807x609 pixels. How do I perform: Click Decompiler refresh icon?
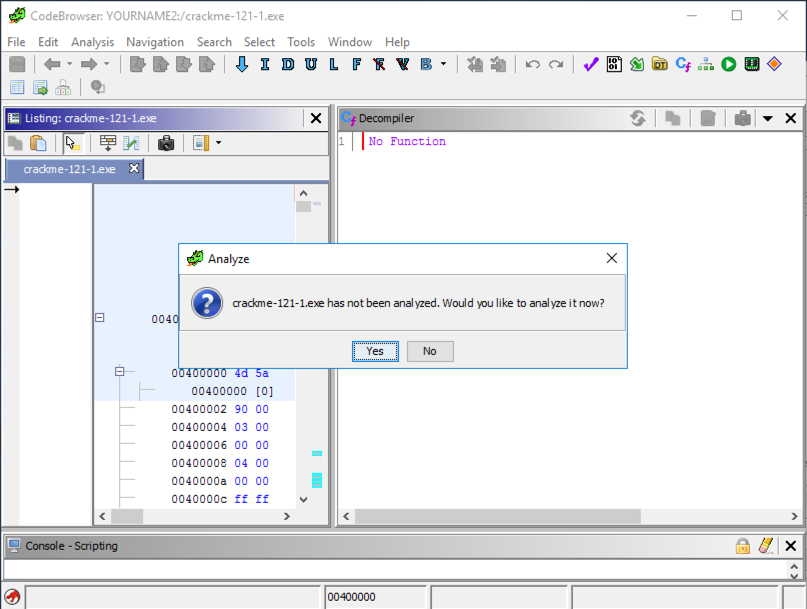coord(638,118)
